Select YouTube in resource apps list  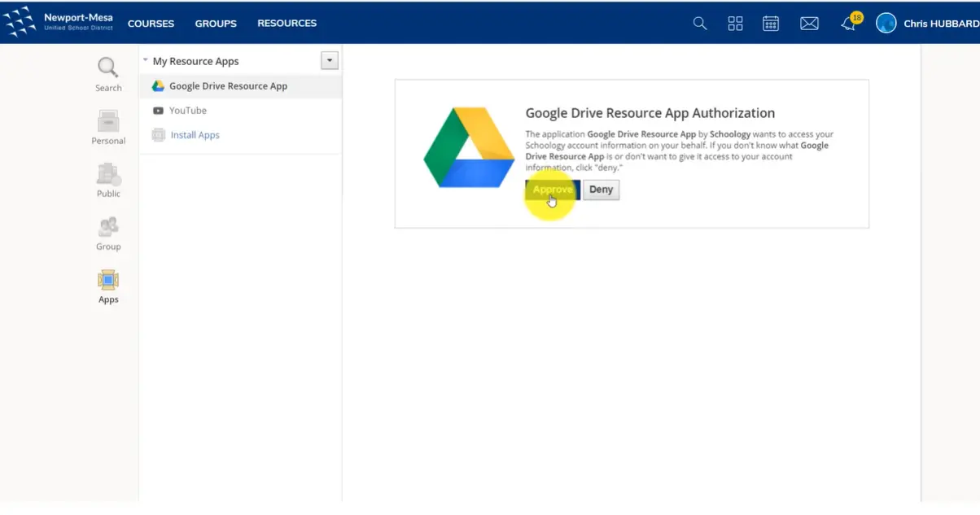187,111
